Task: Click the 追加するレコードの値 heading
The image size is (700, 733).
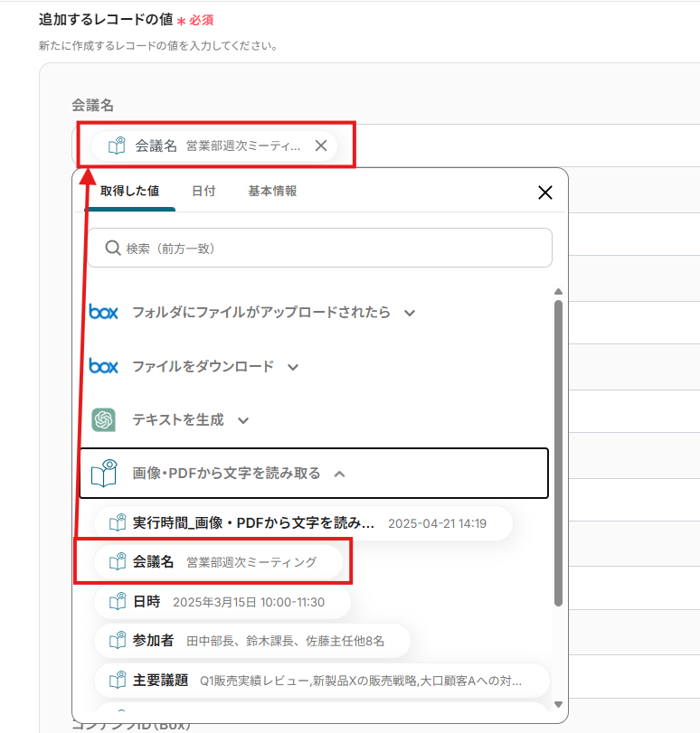Action: pos(106,20)
